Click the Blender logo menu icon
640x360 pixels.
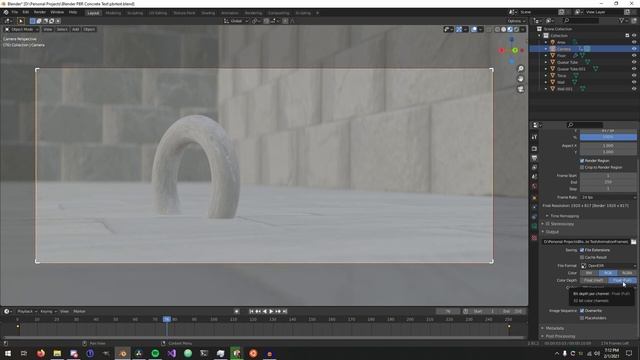6,12
